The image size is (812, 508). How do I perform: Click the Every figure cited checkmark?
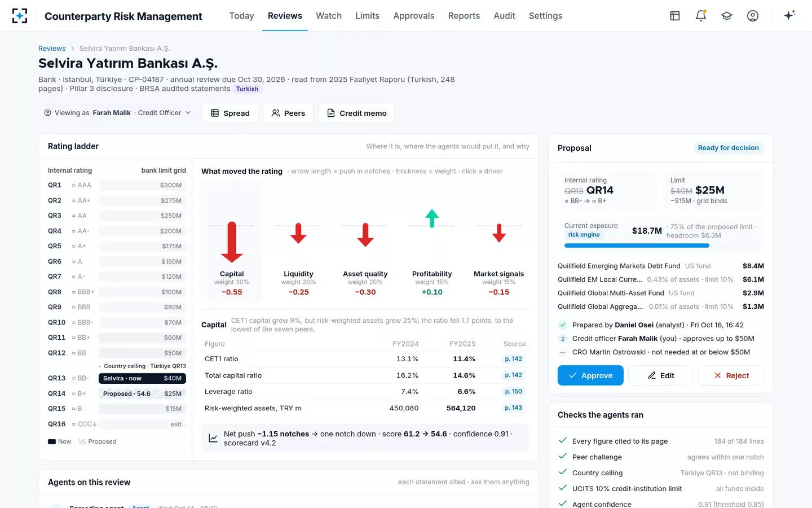point(562,441)
